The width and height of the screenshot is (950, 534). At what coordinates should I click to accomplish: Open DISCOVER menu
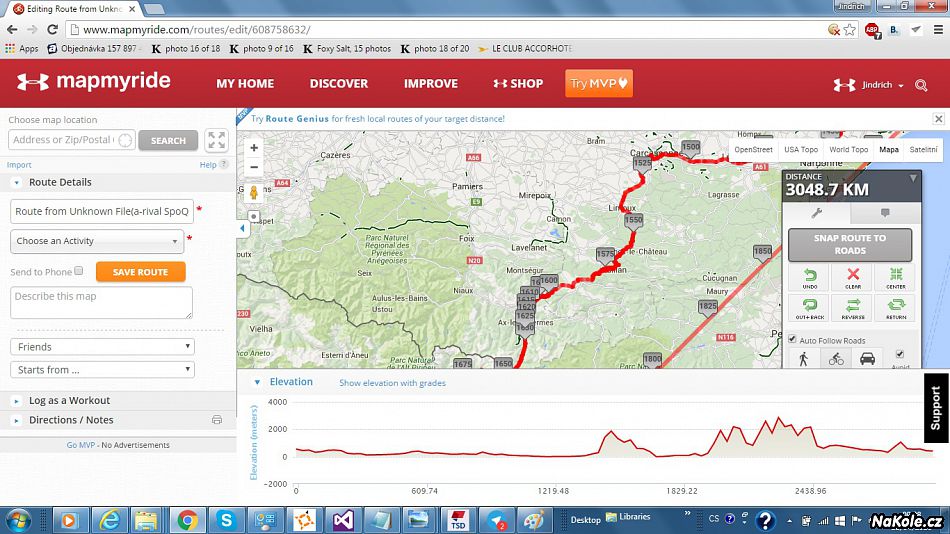(x=339, y=84)
